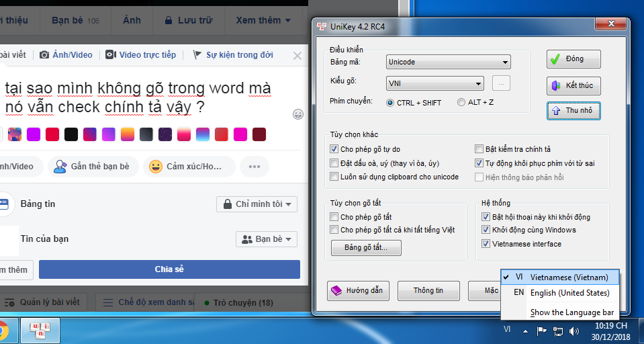Click the UniKey title bar icon
644x344 pixels.
click(x=322, y=27)
